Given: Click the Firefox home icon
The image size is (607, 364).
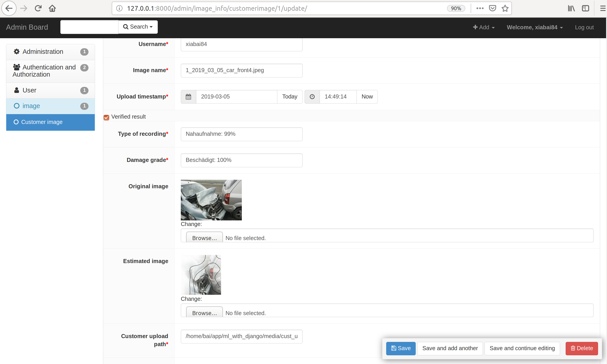Looking at the screenshot, I should coord(52,8).
